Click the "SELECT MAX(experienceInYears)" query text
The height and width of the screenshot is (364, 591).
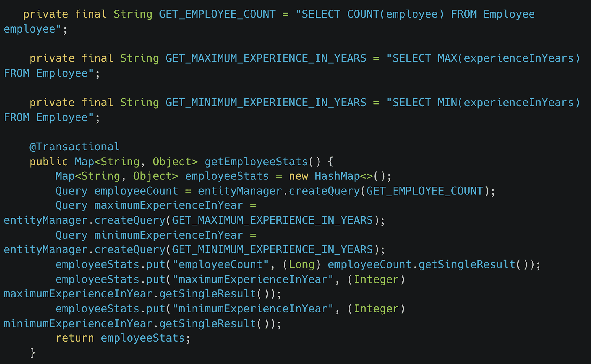483,58
